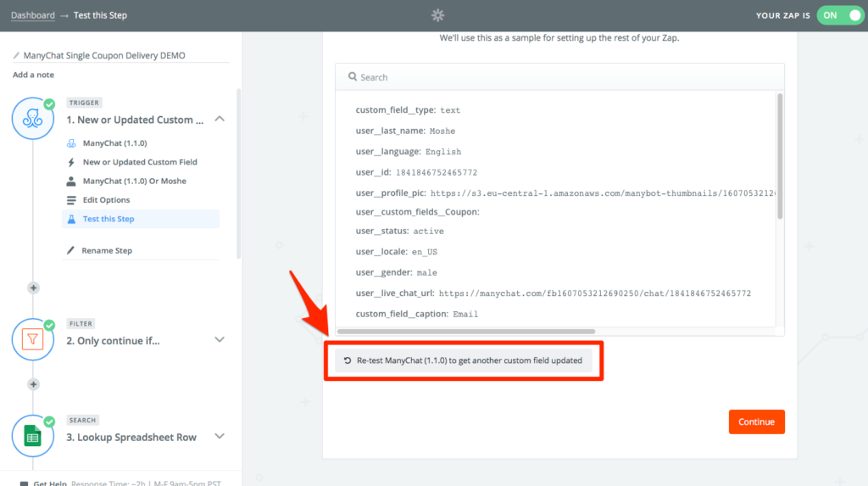The image size is (868, 486).
Task: Click the Filter funnel step icon
Action: [x=33, y=339]
